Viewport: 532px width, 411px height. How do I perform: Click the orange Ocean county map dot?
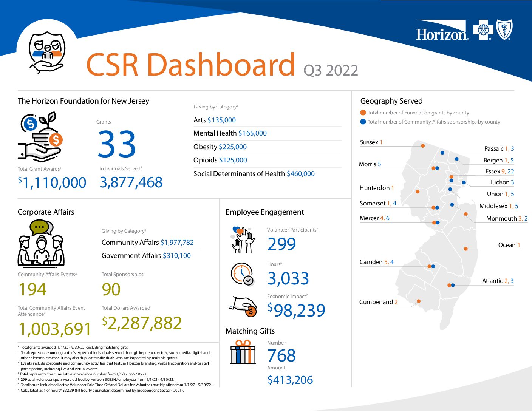click(466, 249)
